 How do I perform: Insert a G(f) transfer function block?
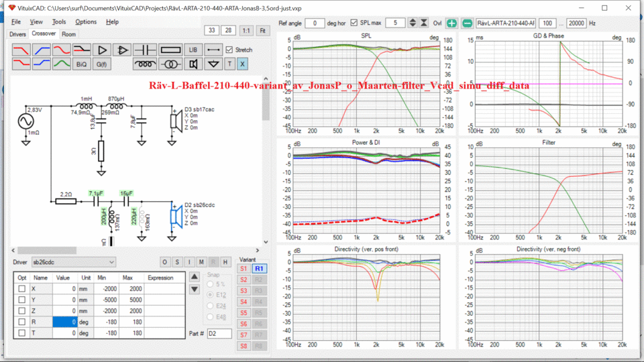(x=102, y=64)
